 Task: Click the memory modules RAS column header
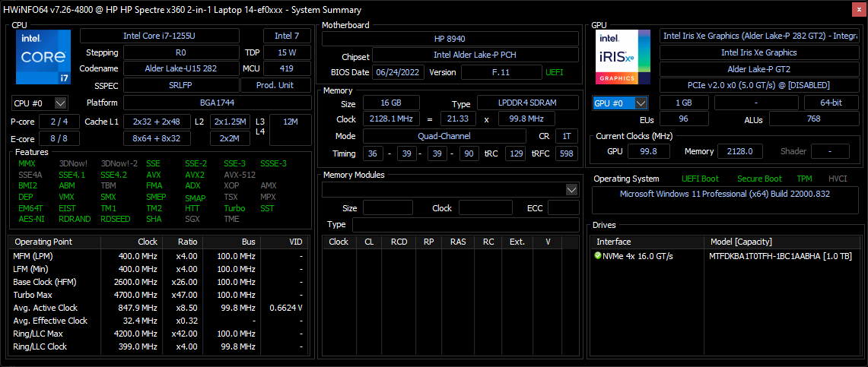click(458, 242)
